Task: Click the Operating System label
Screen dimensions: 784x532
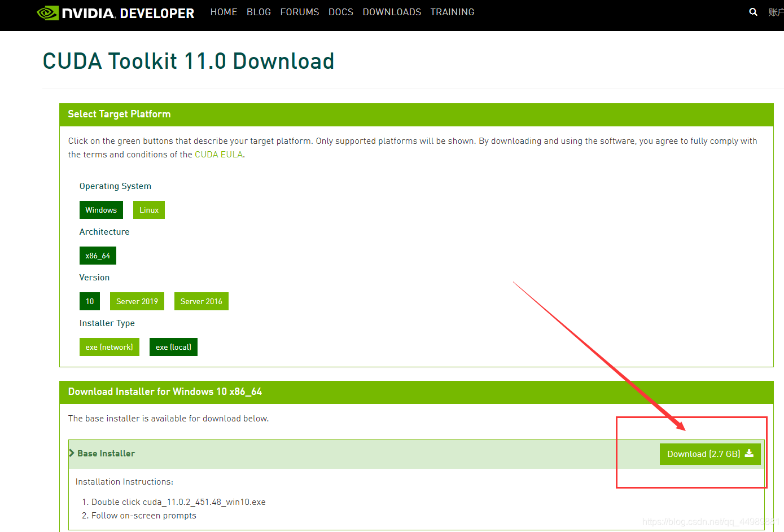Action: click(x=115, y=186)
